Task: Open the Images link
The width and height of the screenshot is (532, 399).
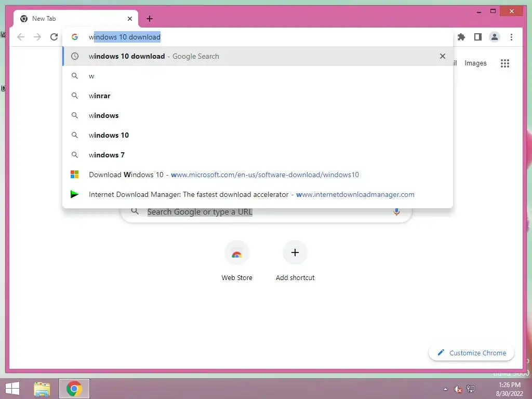Action: coord(475,63)
